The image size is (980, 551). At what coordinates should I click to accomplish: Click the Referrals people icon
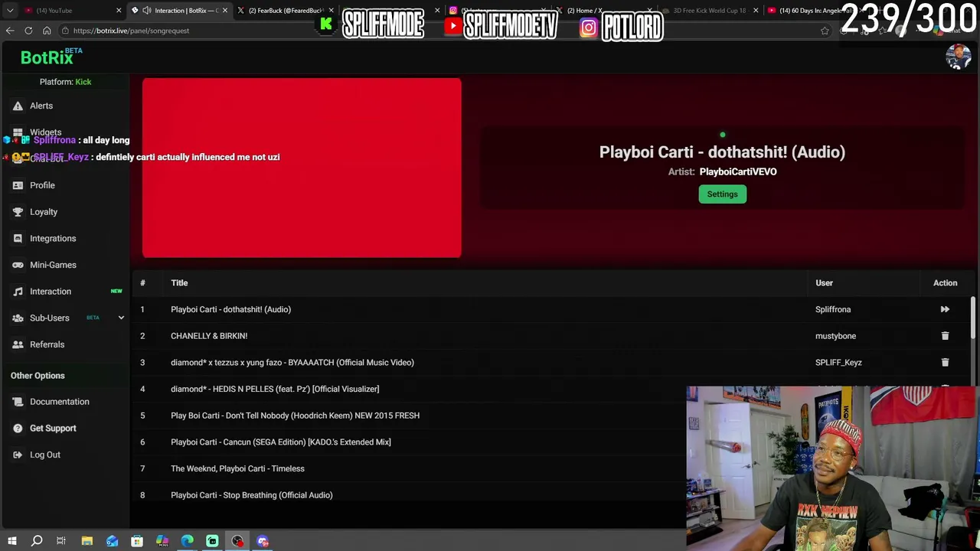coord(18,344)
